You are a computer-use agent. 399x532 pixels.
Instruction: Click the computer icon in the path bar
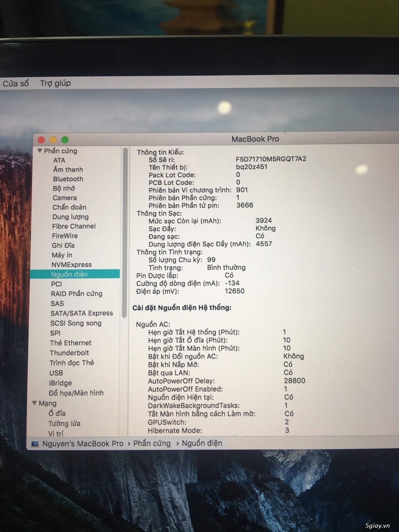pos(35,444)
